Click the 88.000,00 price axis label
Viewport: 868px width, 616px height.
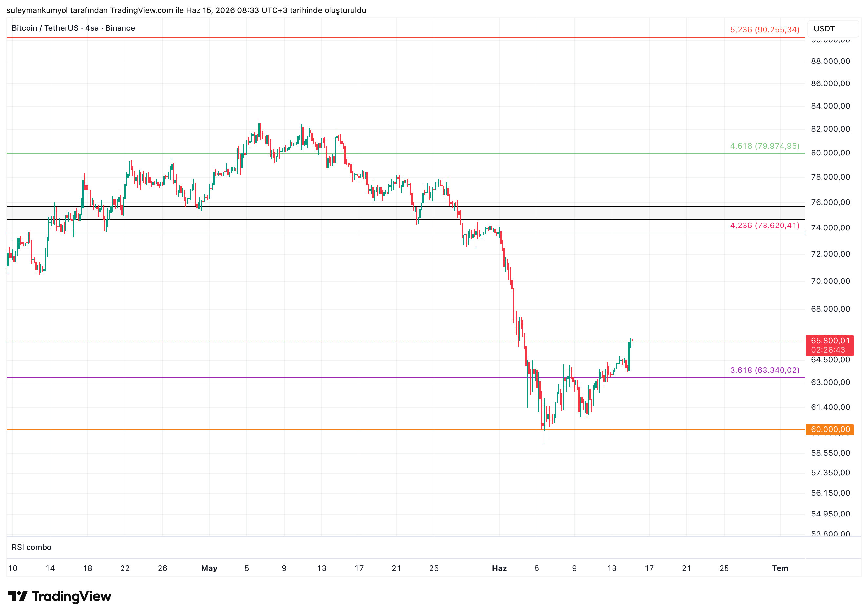(830, 61)
